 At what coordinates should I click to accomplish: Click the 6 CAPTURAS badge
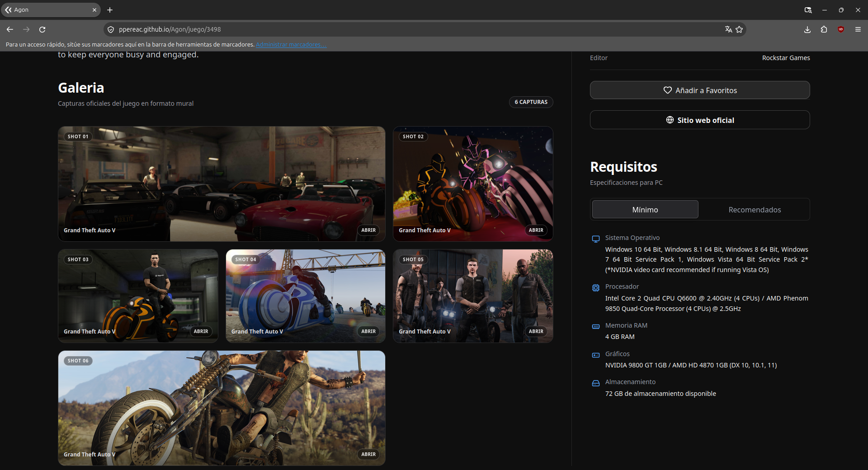531,102
